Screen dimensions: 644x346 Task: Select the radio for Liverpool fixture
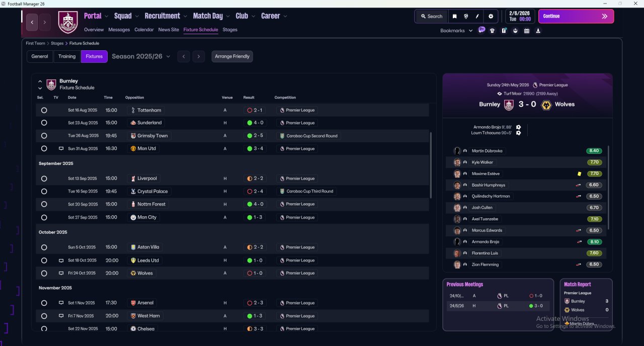pos(44,179)
